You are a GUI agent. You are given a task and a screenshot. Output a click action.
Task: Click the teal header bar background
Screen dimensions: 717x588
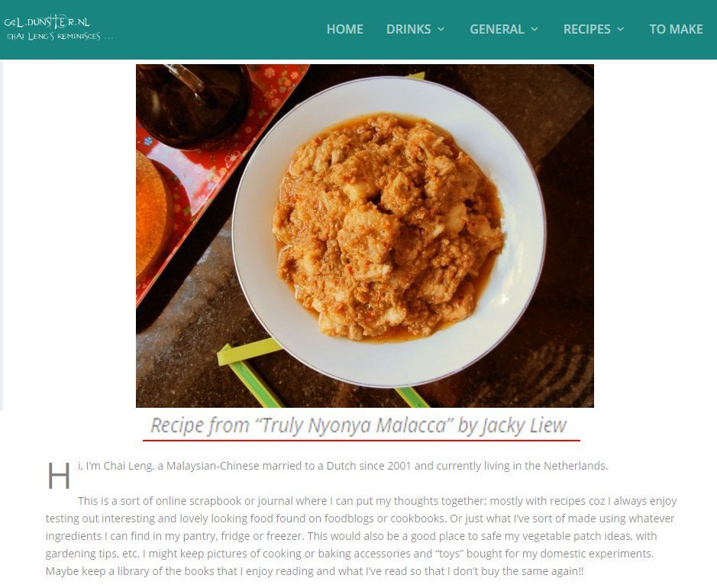[219, 29]
